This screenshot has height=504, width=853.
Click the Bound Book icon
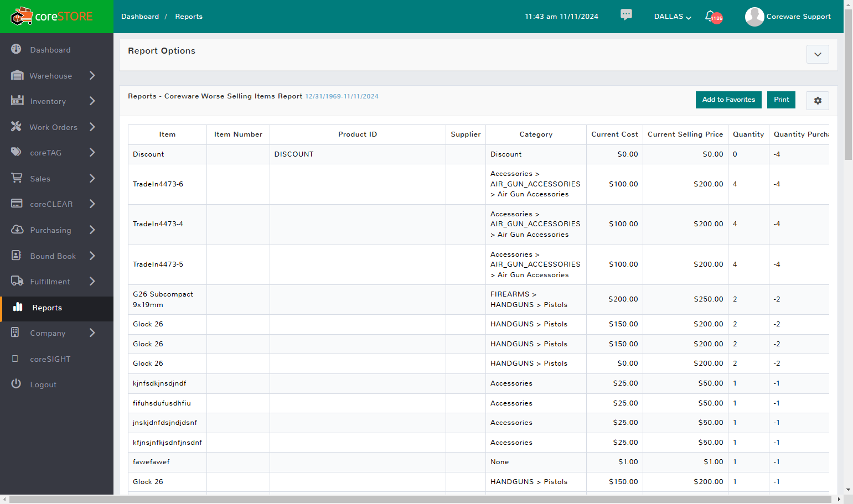pyautogui.click(x=16, y=256)
